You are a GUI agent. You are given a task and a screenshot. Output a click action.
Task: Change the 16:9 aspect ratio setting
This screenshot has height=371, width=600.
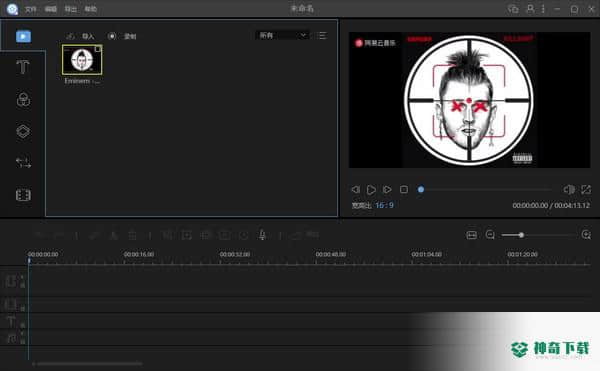pos(384,205)
